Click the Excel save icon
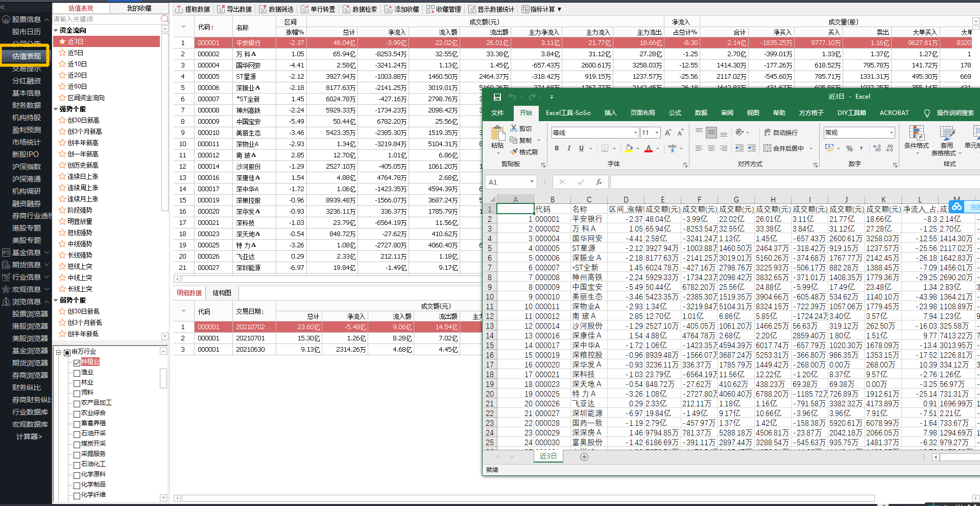The height and width of the screenshot is (506, 980). (497, 97)
